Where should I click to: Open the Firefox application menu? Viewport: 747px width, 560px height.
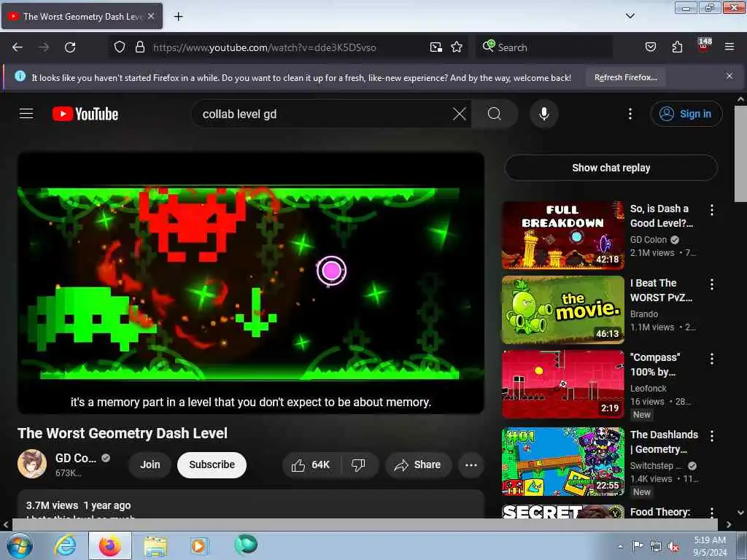729,47
